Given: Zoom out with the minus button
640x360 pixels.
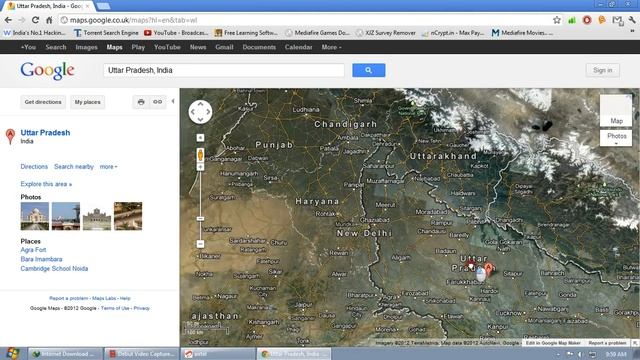Looking at the screenshot, I should click(200, 244).
